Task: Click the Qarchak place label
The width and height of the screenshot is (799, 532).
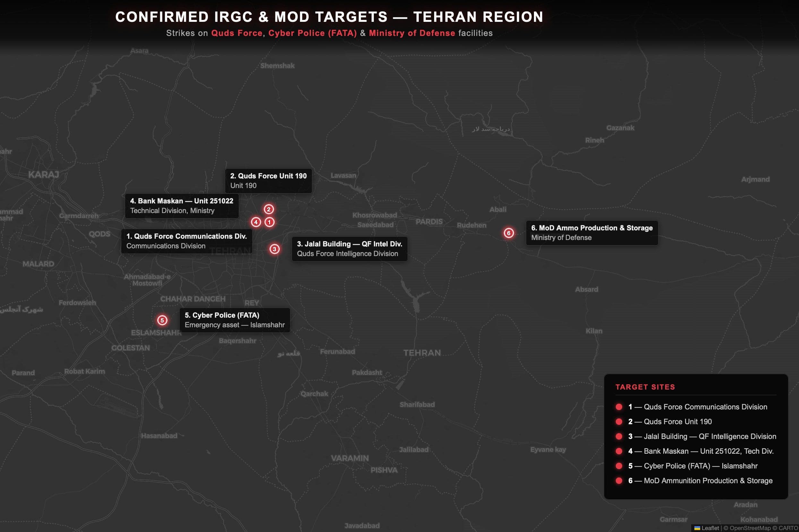Action: click(x=314, y=394)
